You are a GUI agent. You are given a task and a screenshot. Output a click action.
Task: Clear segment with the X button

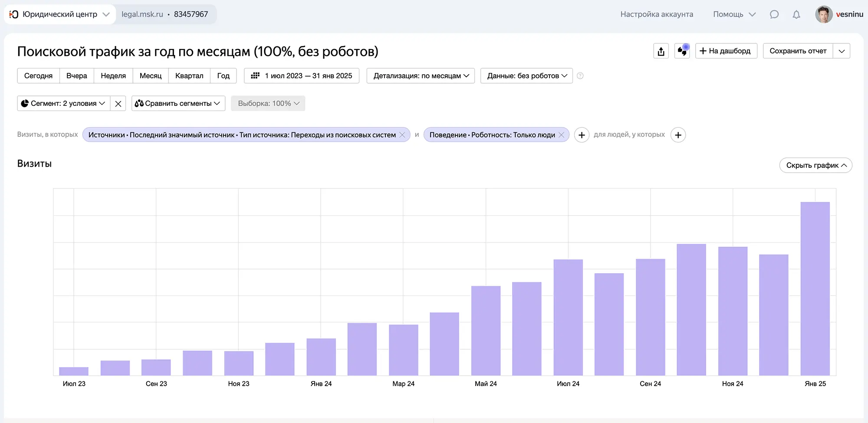(118, 104)
